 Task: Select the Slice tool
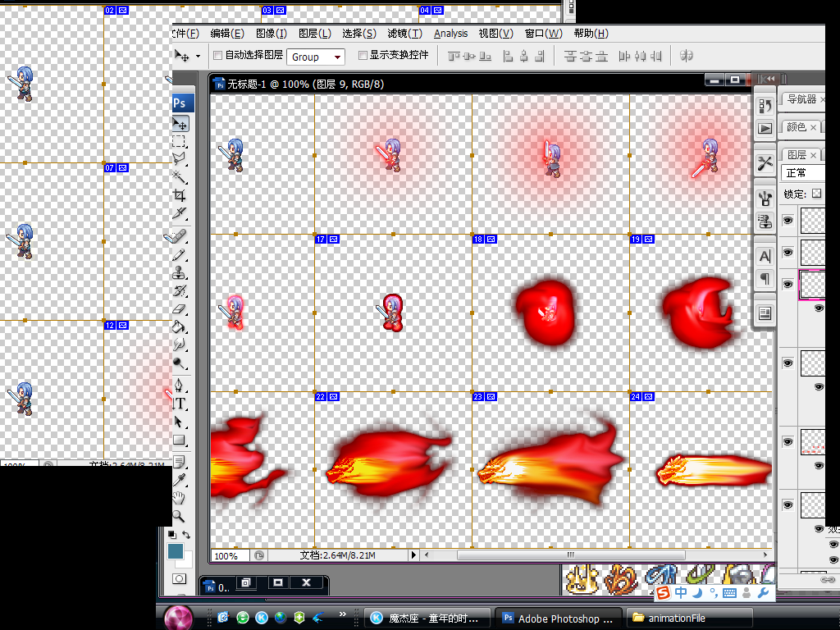click(179, 214)
